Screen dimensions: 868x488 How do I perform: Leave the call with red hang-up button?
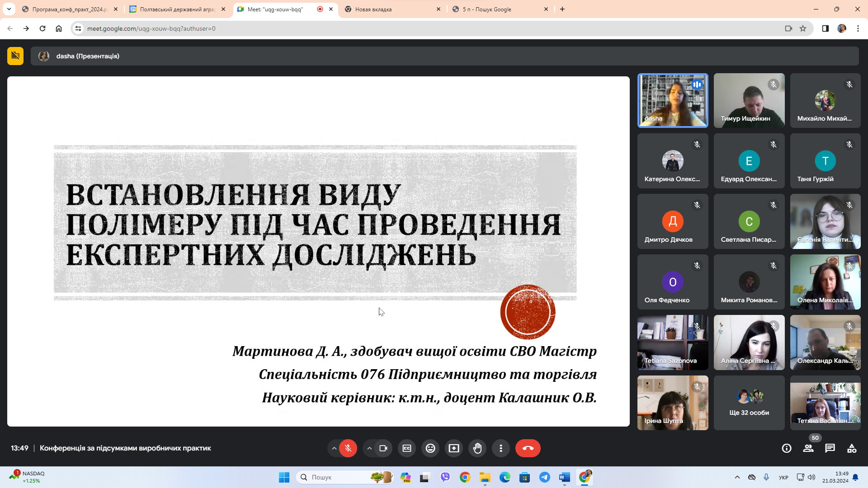click(x=528, y=448)
